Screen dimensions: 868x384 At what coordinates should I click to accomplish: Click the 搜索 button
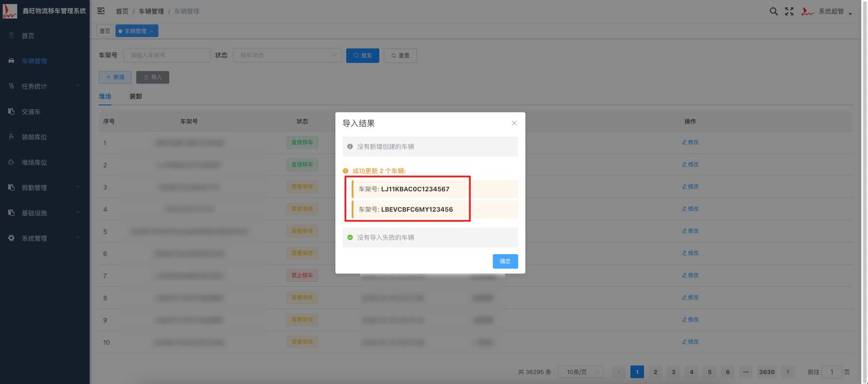click(362, 56)
